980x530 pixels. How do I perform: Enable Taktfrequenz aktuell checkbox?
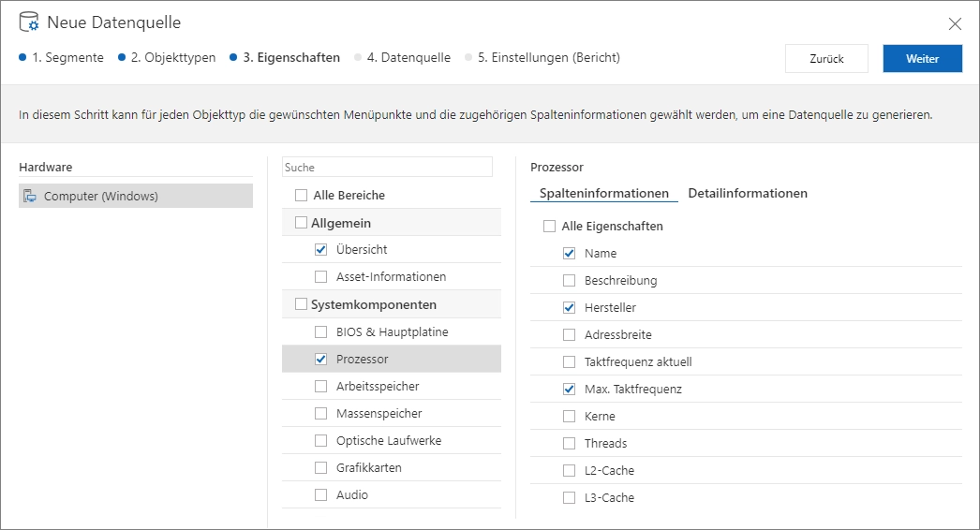coord(569,361)
